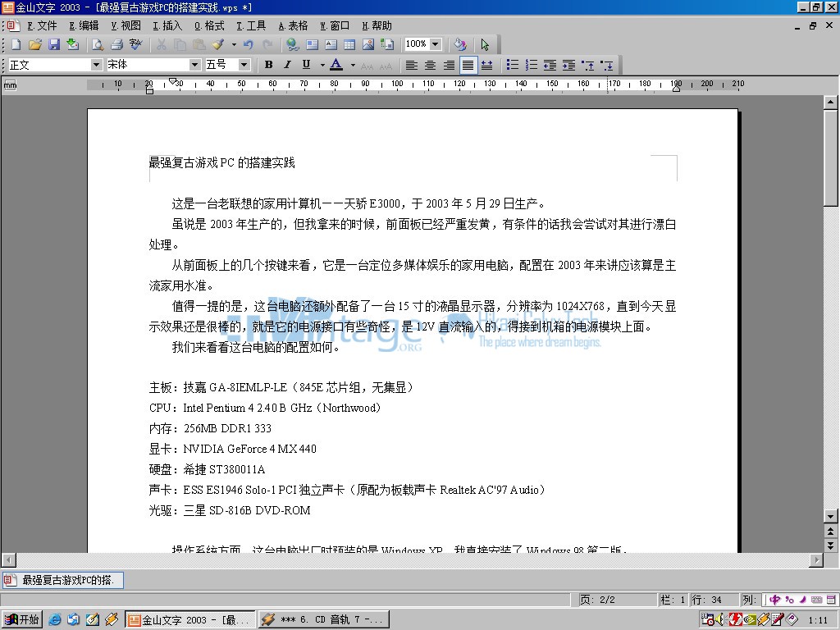Insert numbered list from formatting toolbar
The width and height of the screenshot is (840, 630).
pyautogui.click(x=532, y=65)
